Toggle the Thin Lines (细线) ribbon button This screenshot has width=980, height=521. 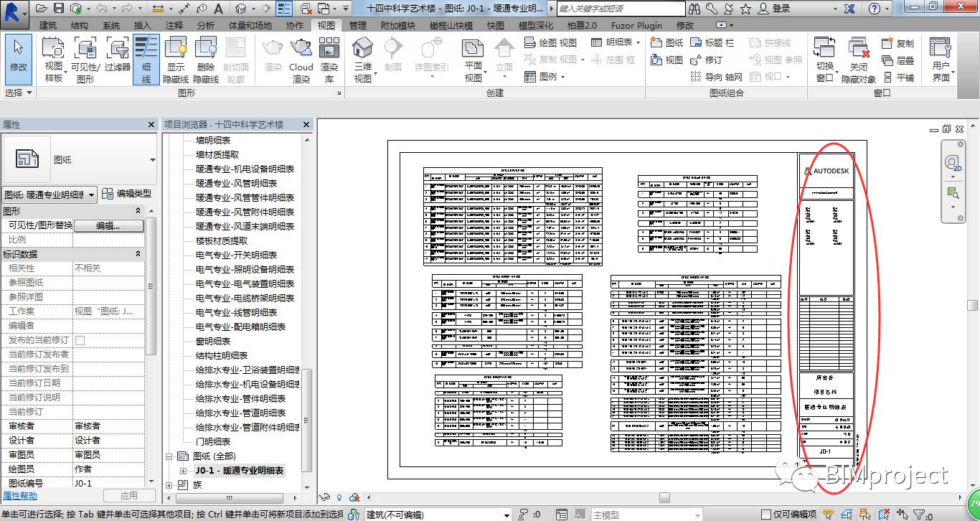click(x=146, y=60)
